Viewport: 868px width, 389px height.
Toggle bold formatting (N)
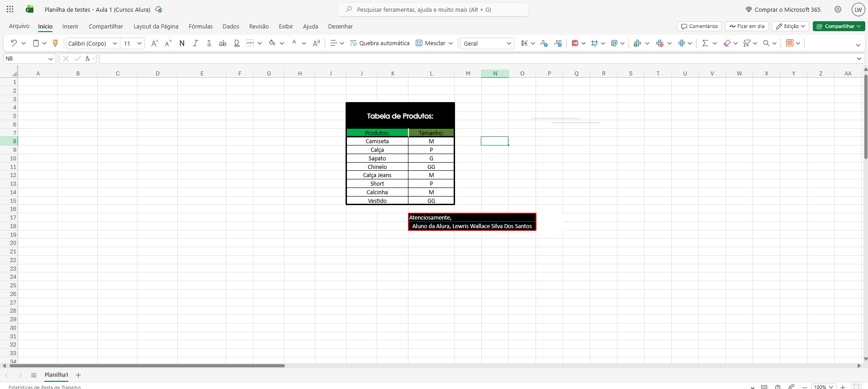[182, 43]
